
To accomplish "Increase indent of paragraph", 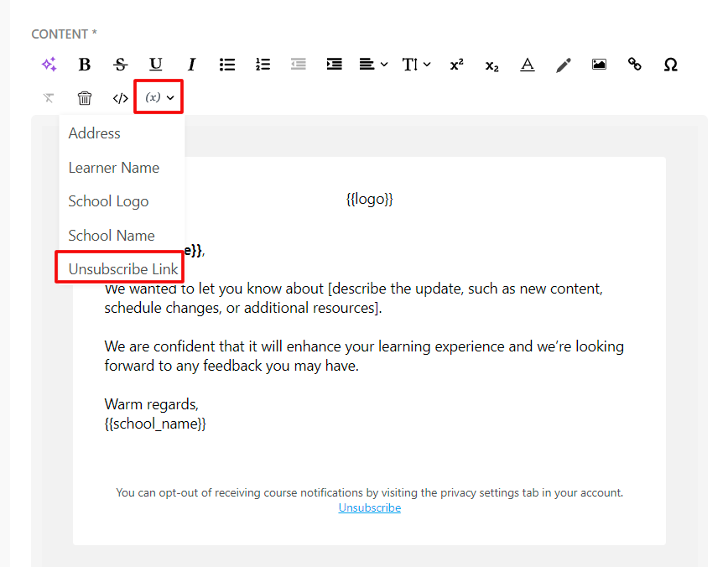I will (335, 64).
